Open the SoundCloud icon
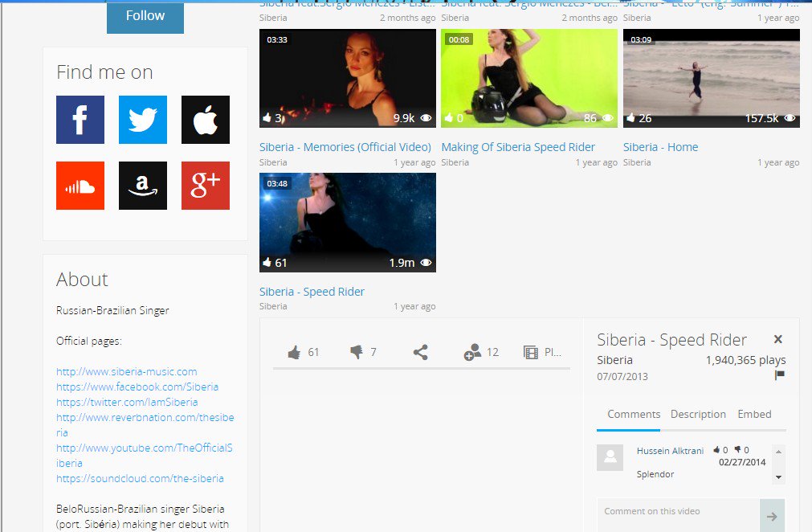This screenshot has height=532, width=812. pos(80,186)
